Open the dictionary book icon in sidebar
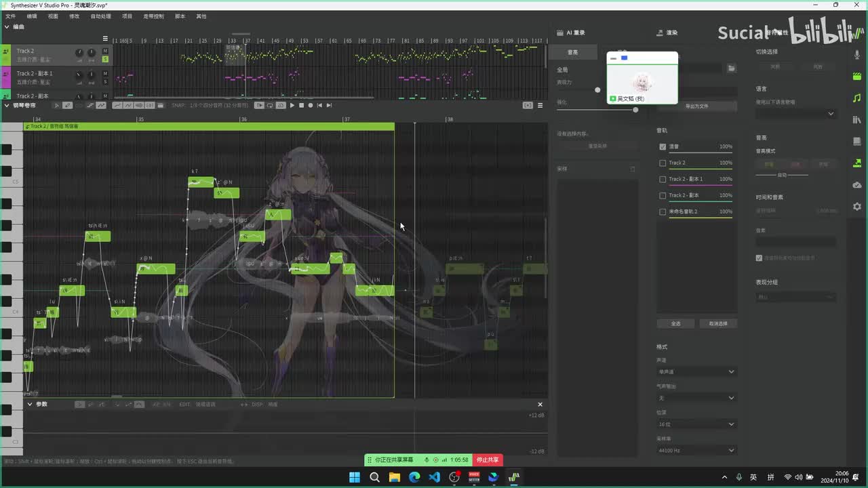 [x=857, y=142]
